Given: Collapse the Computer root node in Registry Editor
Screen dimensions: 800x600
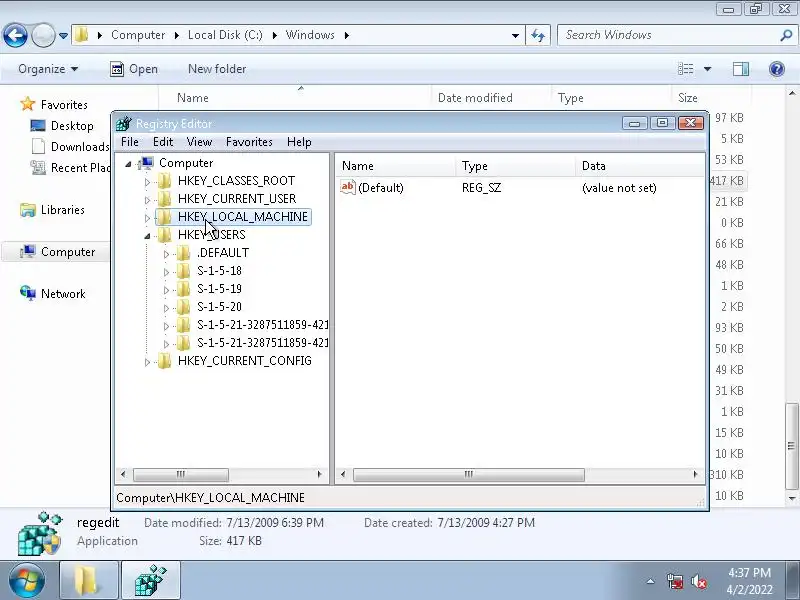Looking at the screenshot, I should [129, 164].
